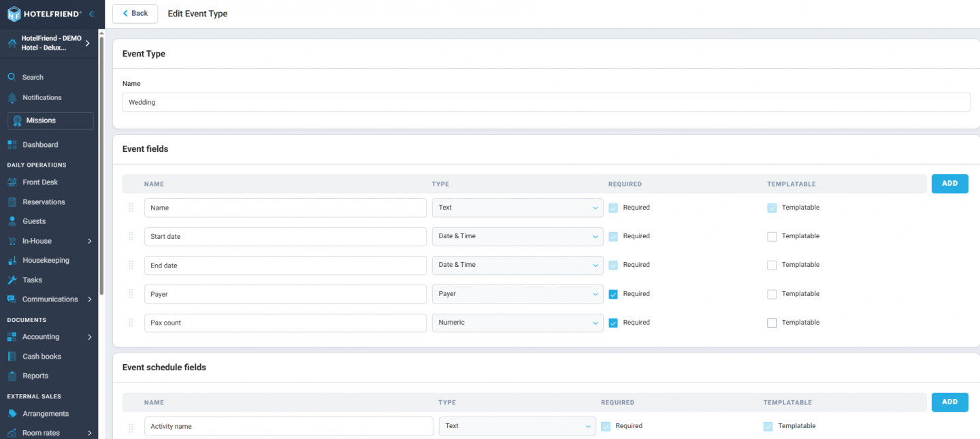Select the Reports icon
Viewport: 980px width, 439px height.
pos(13,375)
